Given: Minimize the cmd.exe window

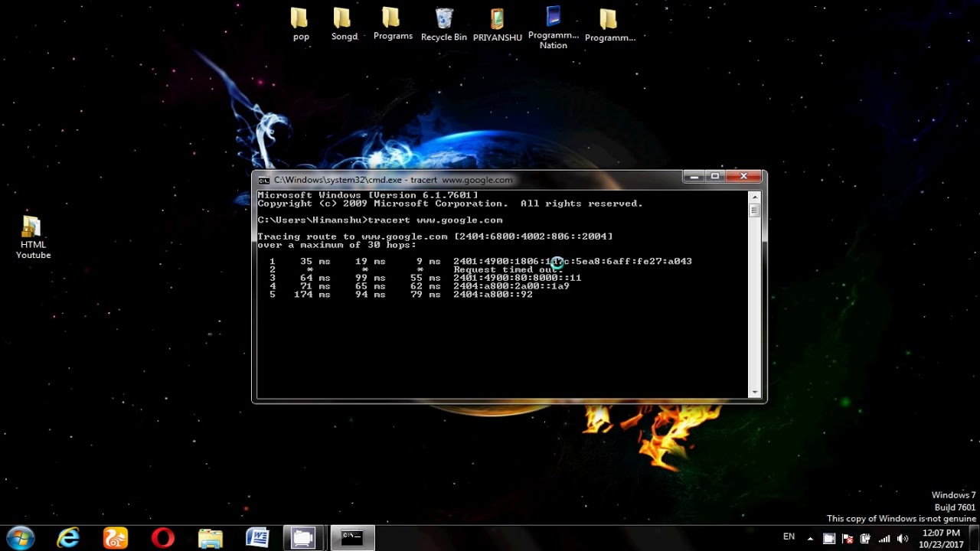Looking at the screenshot, I should (694, 177).
